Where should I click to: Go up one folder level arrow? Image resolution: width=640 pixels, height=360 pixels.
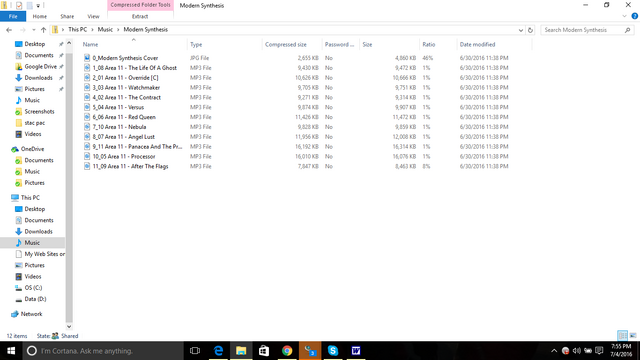pos(43,30)
